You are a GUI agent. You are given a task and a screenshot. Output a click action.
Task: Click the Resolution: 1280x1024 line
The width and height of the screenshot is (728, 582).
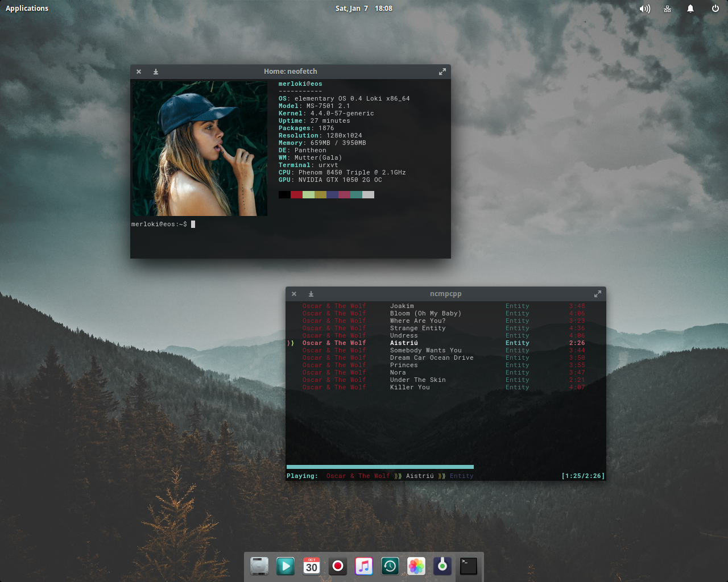(320, 136)
